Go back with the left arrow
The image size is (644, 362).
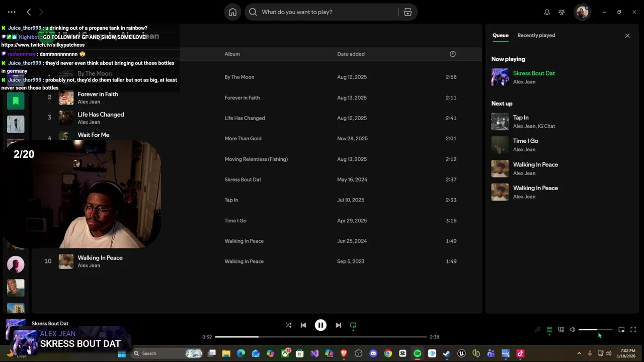29,12
